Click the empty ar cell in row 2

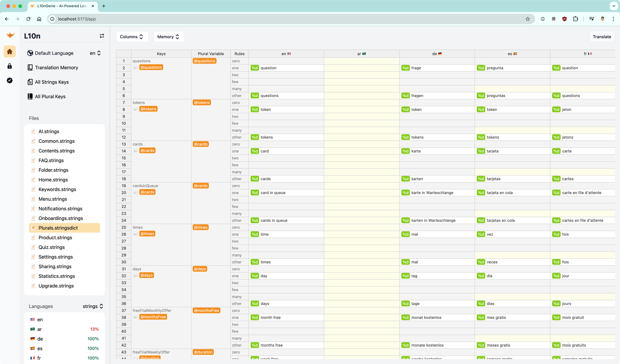[361, 68]
